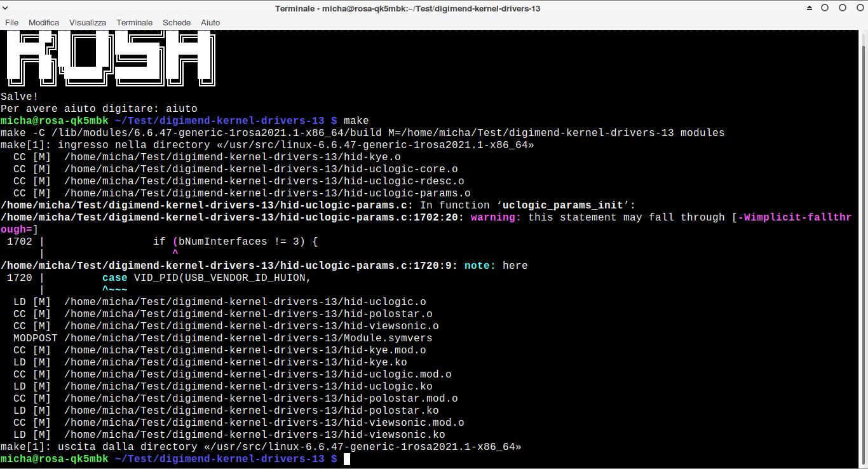The width and height of the screenshot is (868, 469).
Task: Click the typed 'make' command on the prompt
Action: coord(356,121)
